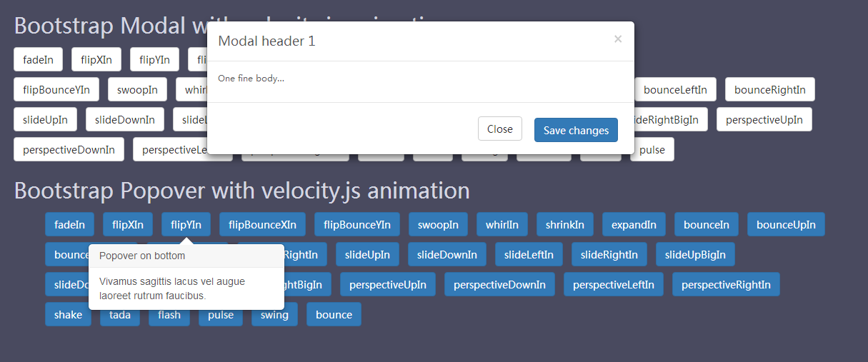Viewport: 868px width, 362px height.
Task: Select the white bounceRightIn button
Action: click(x=770, y=90)
